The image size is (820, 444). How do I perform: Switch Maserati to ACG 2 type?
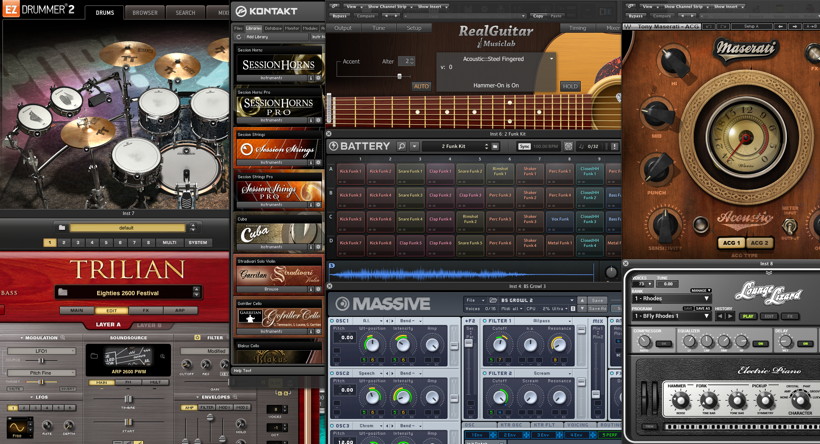[x=760, y=243]
